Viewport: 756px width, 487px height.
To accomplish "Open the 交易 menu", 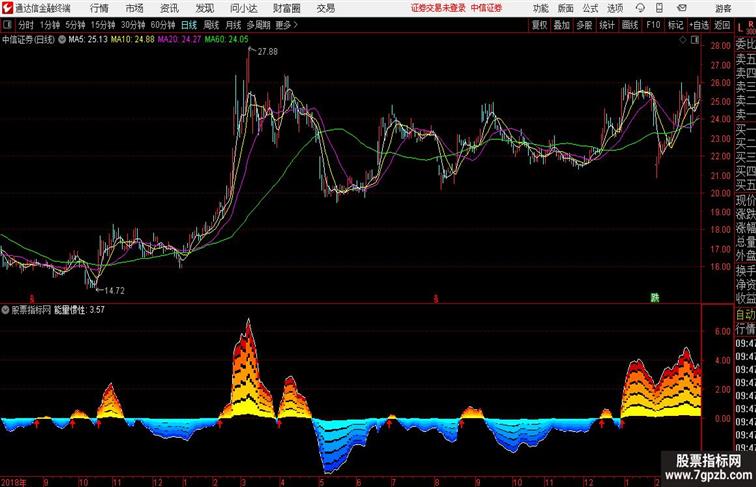I will click(x=326, y=8).
